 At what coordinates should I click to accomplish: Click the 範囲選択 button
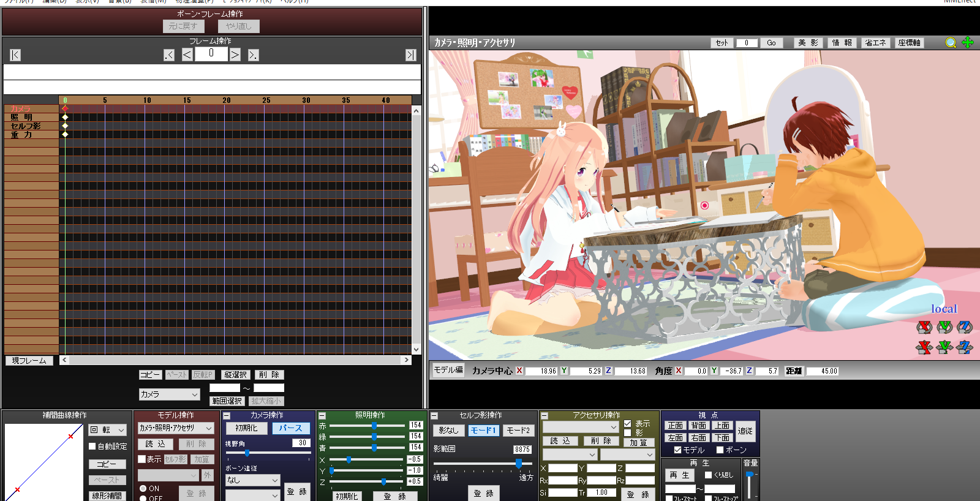coord(227,401)
